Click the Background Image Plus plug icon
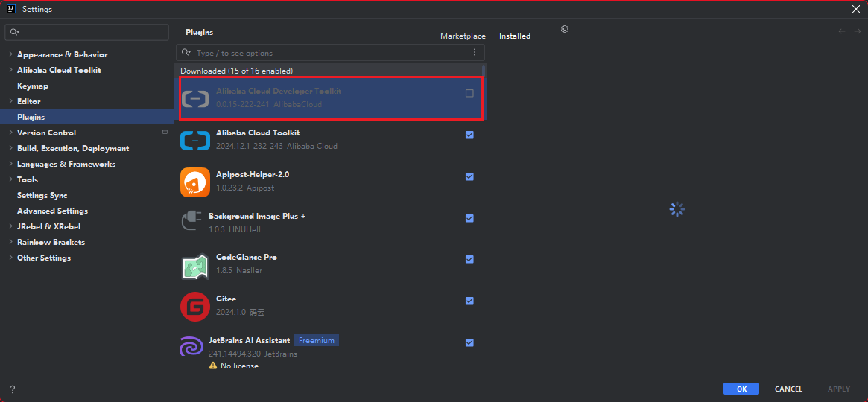The width and height of the screenshot is (868, 402). [x=191, y=220]
